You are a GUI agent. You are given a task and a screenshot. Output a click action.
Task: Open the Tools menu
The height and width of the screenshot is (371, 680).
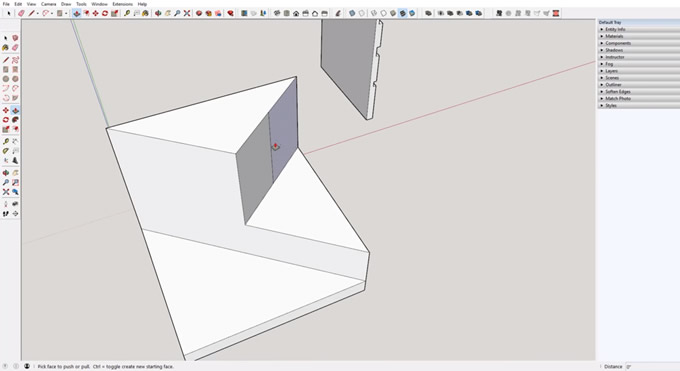(82, 4)
